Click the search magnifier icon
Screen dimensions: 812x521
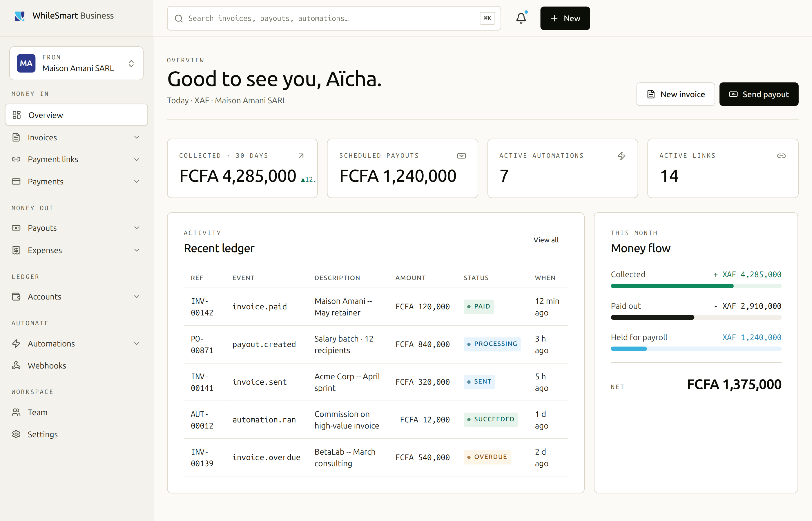click(179, 18)
